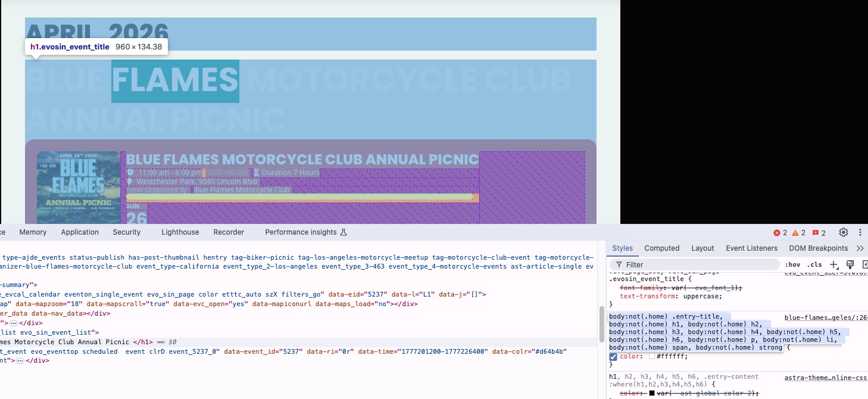
Task: Switch to the Computed tab
Action: coord(661,248)
